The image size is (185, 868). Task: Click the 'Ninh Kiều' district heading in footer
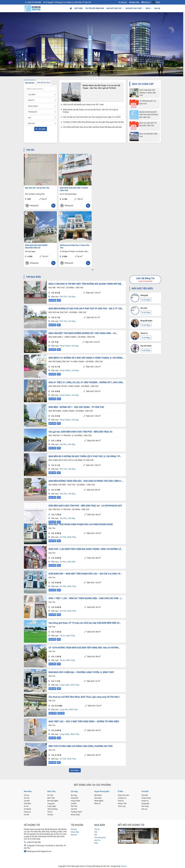(x=28, y=791)
